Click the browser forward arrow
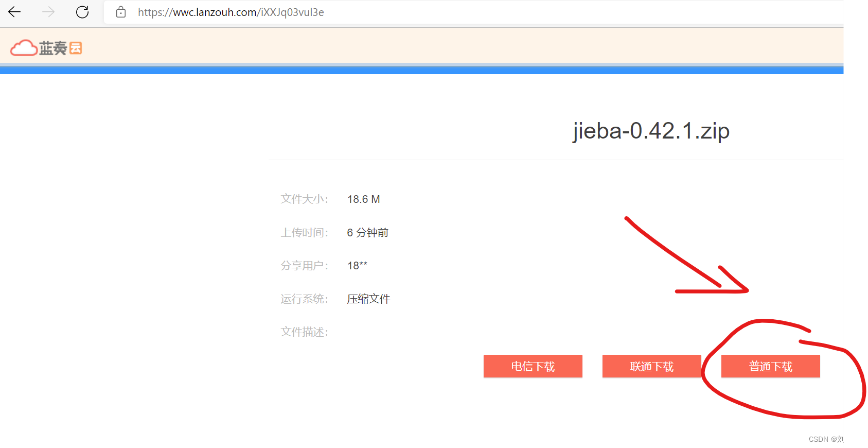 click(48, 12)
